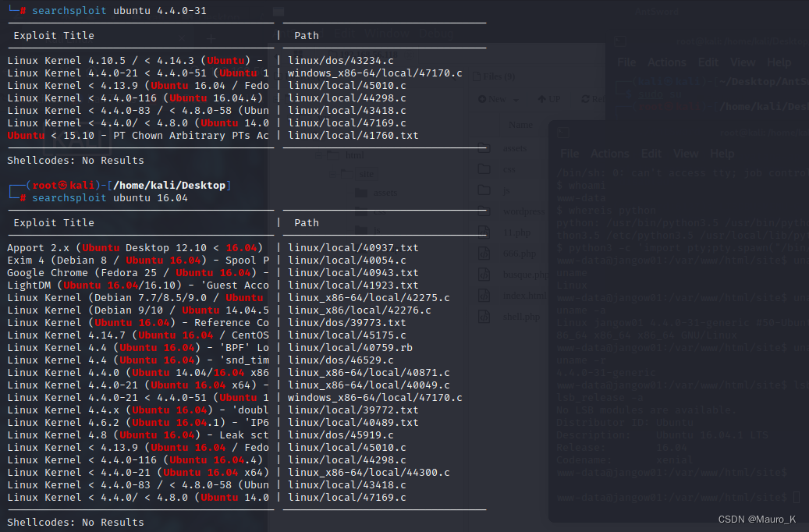The height and width of the screenshot is (532, 809).
Task: Click the AntSword window title
Action: [657, 12]
